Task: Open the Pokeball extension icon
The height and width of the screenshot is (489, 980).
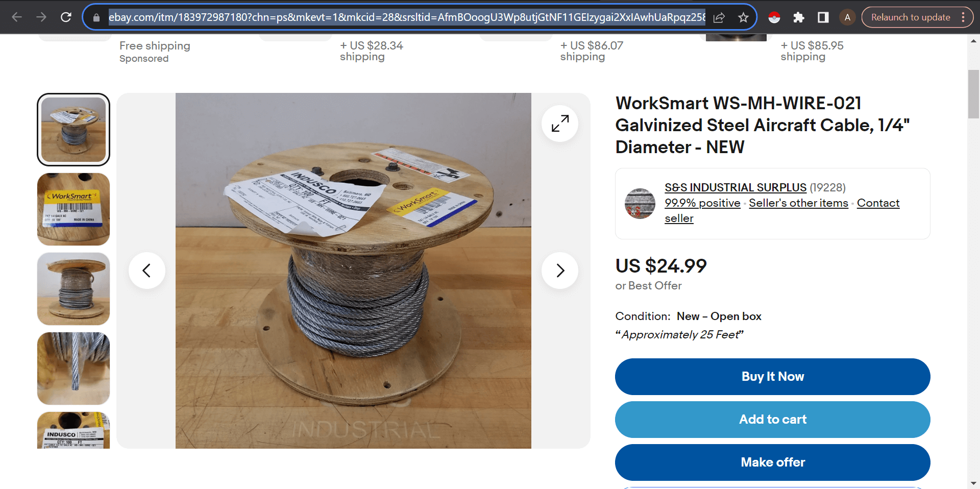Action: pos(774,17)
